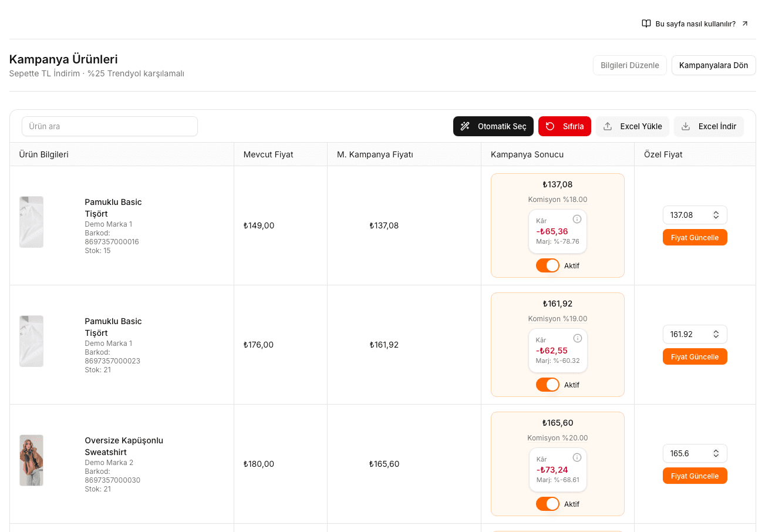Click the magic wand icon in Otomatik Seç
Screen dimensions: 772x532
point(465,126)
